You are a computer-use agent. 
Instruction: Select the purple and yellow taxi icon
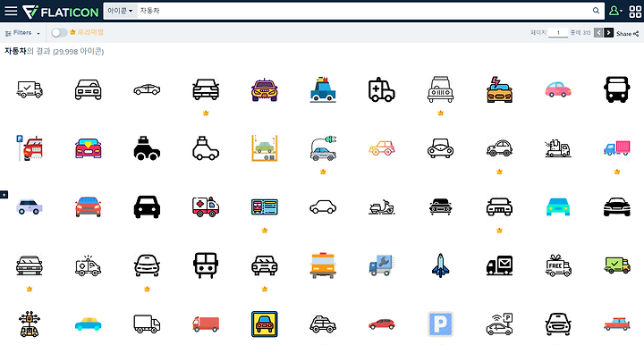pos(265,89)
